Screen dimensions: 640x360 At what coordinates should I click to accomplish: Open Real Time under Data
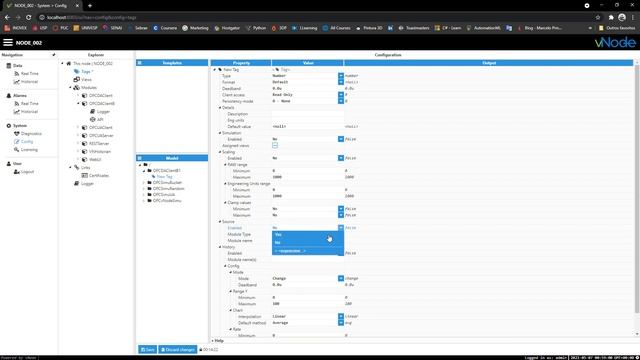coord(29,73)
